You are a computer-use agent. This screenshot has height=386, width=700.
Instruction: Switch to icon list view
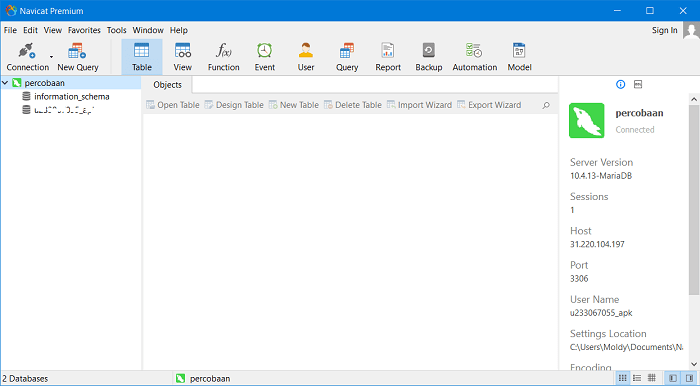tap(622, 378)
